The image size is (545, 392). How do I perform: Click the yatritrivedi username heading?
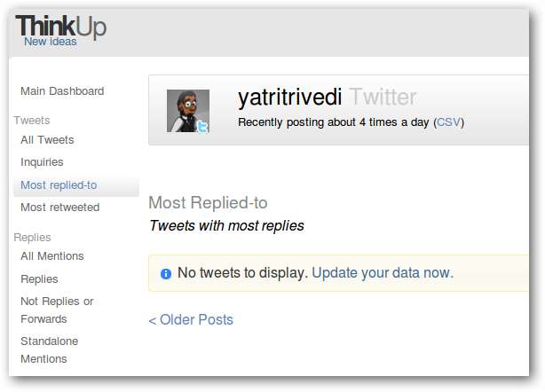(289, 98)
